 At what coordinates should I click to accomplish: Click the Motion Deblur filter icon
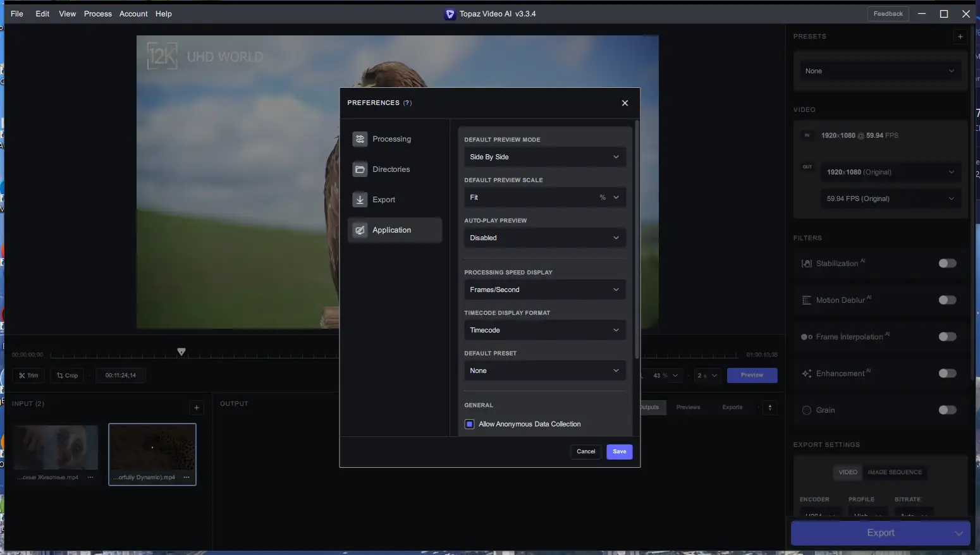[807, 300]
